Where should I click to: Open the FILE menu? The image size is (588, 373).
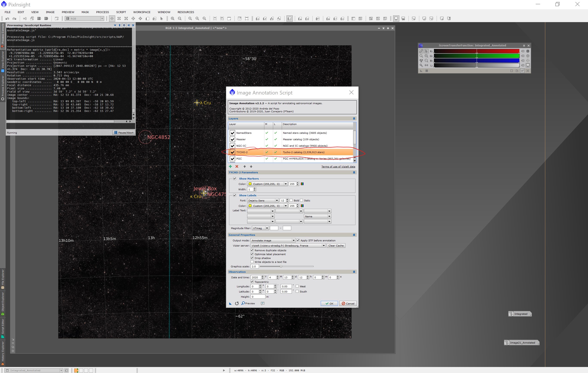coord(8,12)
